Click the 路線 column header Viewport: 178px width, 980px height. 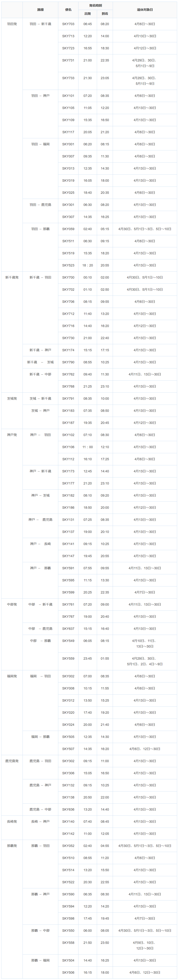point(40,10)
